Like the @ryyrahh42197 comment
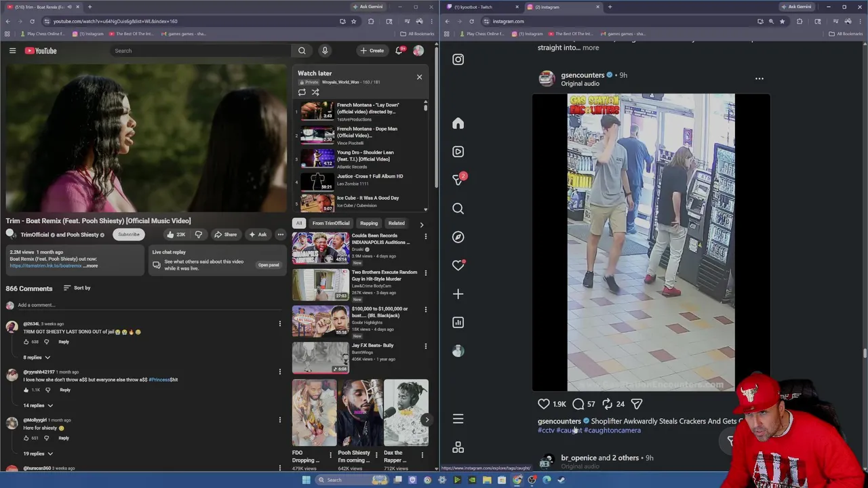 tap(27, 390)
